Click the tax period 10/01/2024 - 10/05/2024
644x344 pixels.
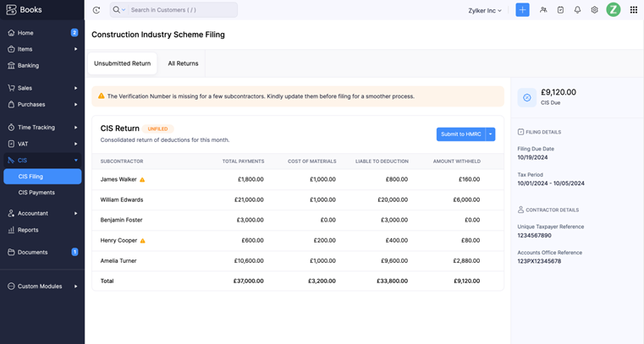pos(551,183)
